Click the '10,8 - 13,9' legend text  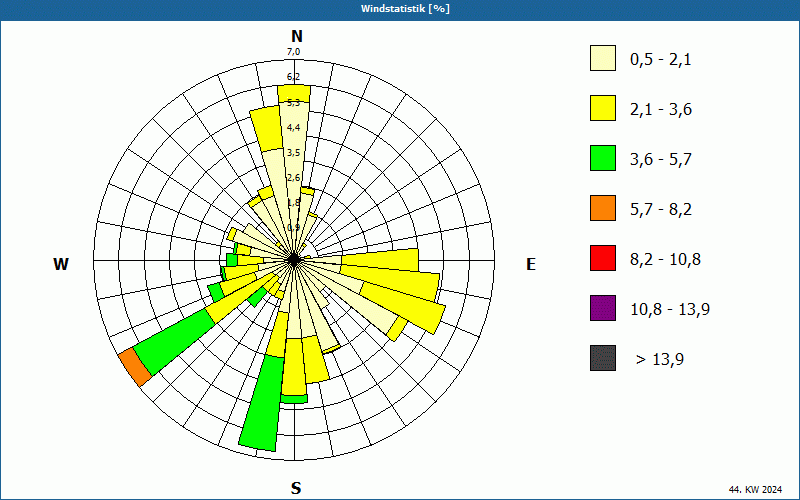tap(670, 310)
